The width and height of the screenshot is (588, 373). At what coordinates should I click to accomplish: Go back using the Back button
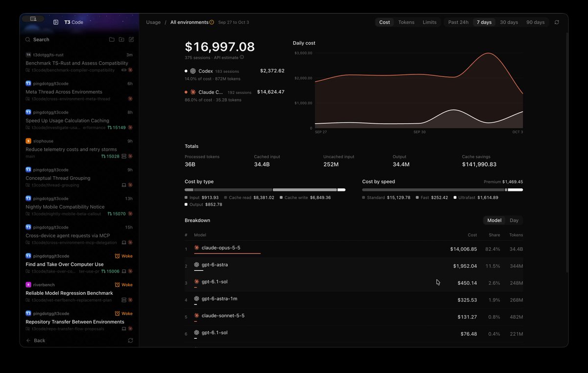[35, 340]
